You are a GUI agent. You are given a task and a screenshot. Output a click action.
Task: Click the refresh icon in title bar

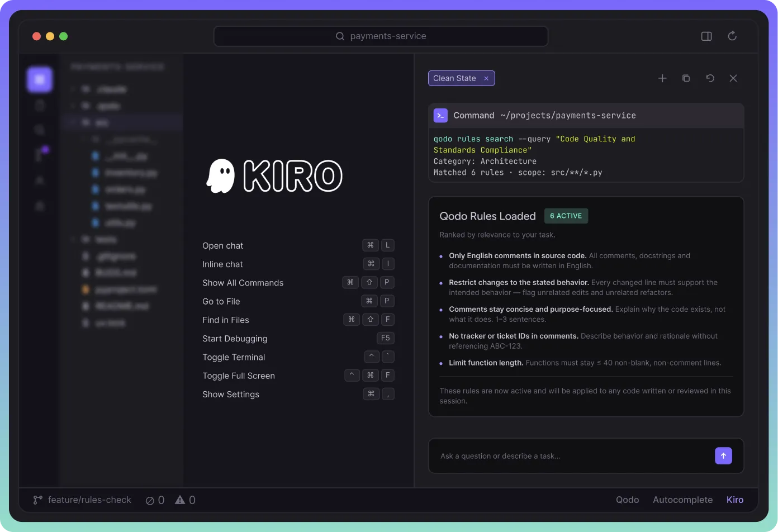(x=732, y=36)
